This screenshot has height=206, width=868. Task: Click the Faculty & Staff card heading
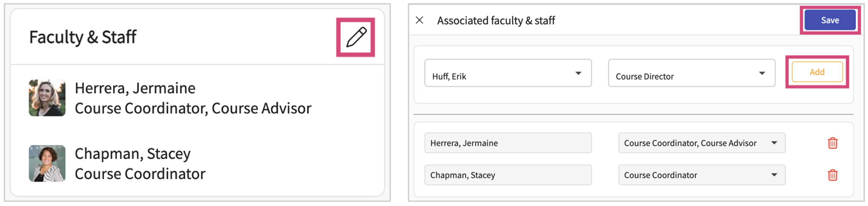pyautogui.click(x=83, y=37)
